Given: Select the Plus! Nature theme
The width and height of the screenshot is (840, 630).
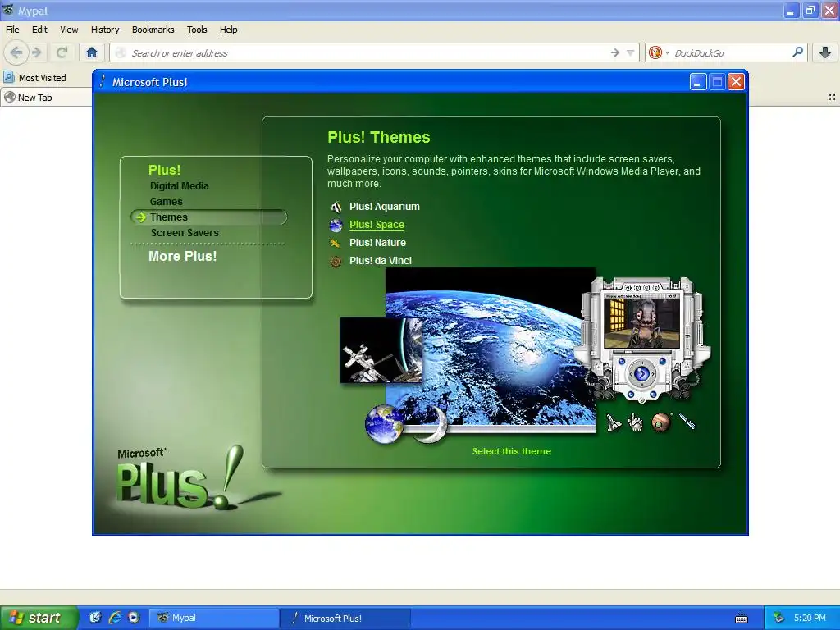Looking at the screenshot, I should tap(377, 243).
